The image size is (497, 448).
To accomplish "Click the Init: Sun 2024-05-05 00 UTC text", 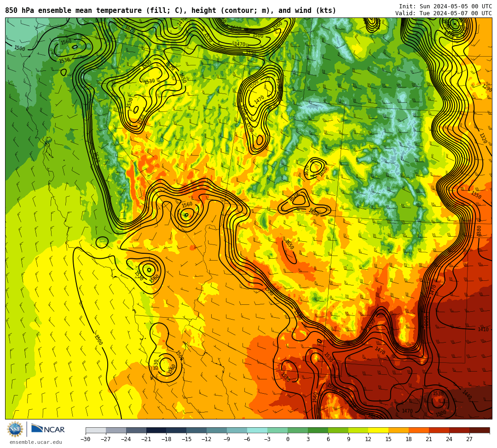I will coord(445,6).
